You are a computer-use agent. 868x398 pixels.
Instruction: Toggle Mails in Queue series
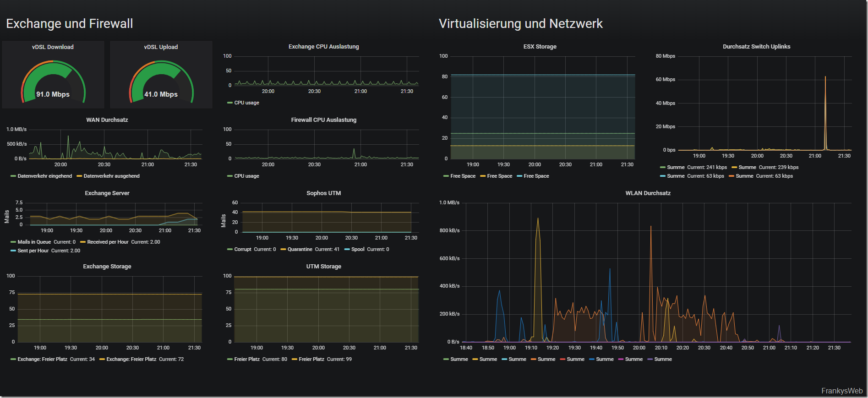click(x=34, y=242)
